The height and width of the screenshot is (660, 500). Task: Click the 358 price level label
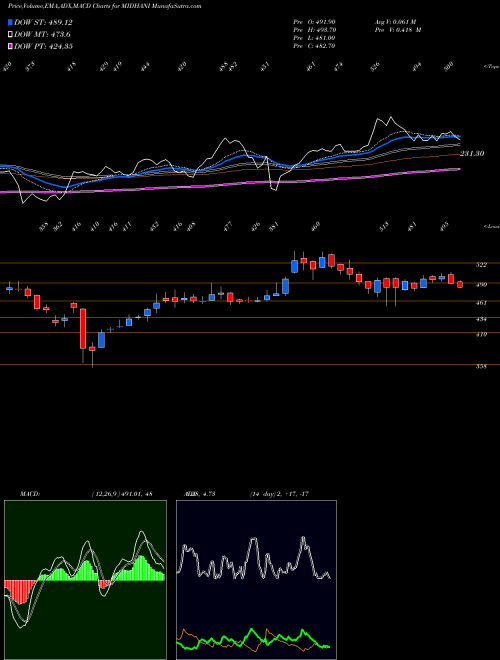tap(481, 367)
